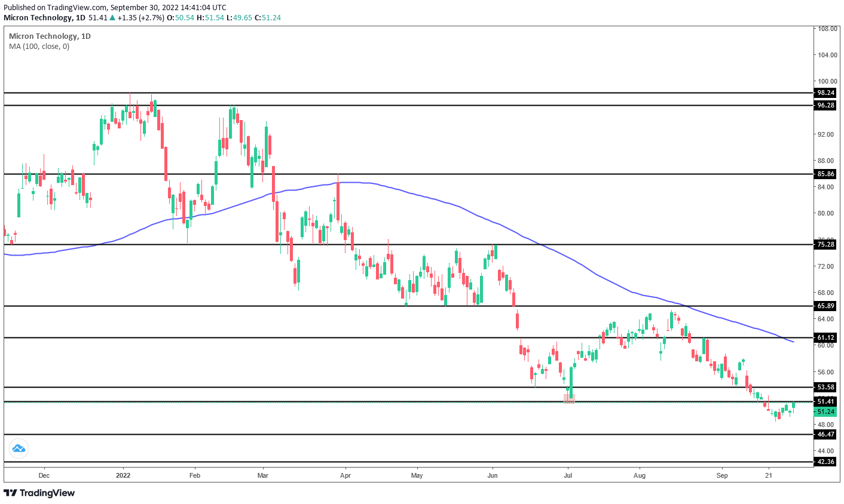Viewport: 844px width, 504px height.
Task: Select the 85.86 price level label
Action: coord(825,174)
